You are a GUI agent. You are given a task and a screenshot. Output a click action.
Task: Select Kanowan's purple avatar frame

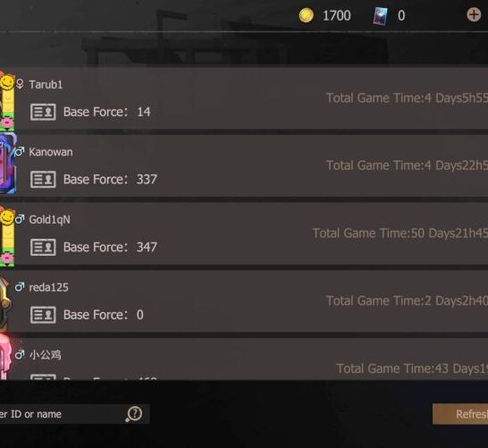[7, 164]
